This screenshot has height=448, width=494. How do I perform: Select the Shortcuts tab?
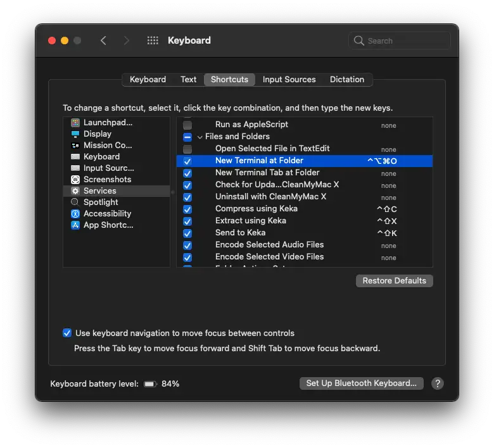(x=229, y=79)
